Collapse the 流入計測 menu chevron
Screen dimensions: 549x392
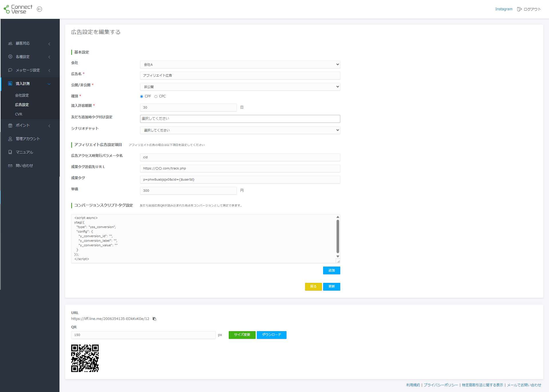tap(49, 84)
